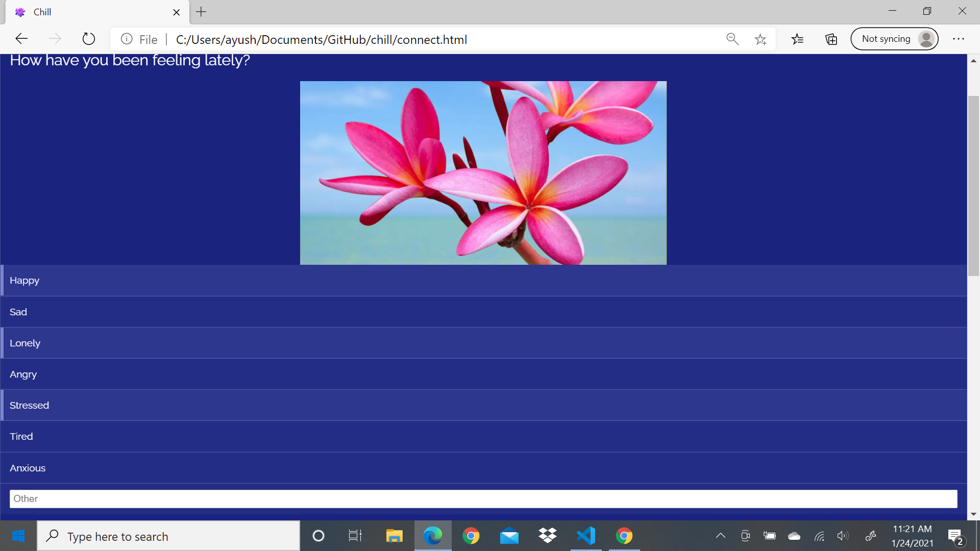
Task: Open the Favorites list icon
Action: (x=797, y=39)
